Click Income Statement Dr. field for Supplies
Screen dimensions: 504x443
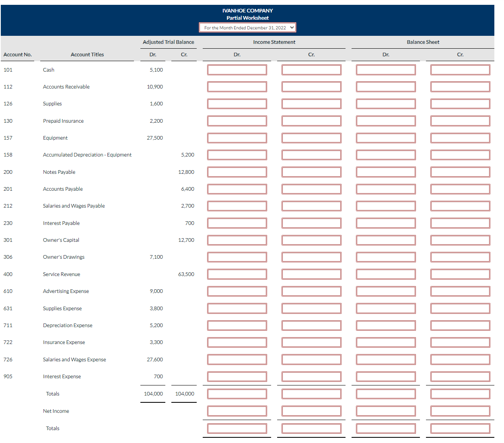[237, 104]
